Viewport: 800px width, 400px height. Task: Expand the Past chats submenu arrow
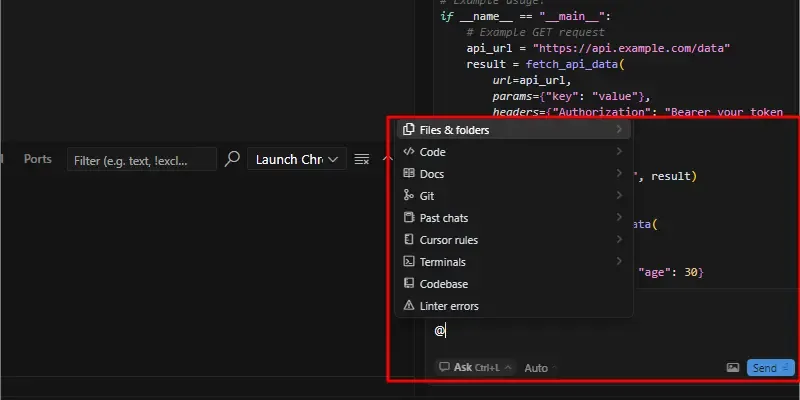619,217
